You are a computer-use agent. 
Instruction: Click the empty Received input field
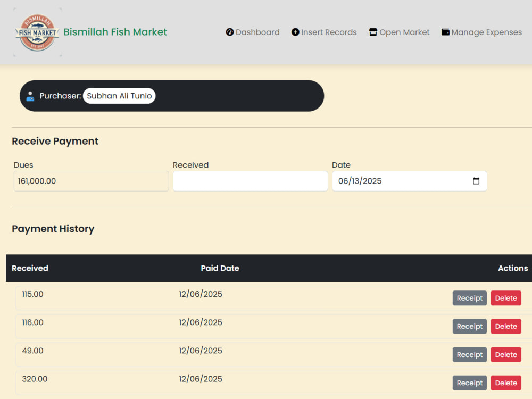pos(251,181)
